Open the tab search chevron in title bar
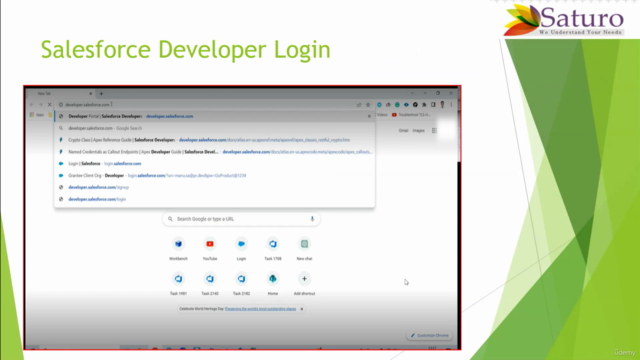This screenshot has height=360, width=640. point(412,93)
